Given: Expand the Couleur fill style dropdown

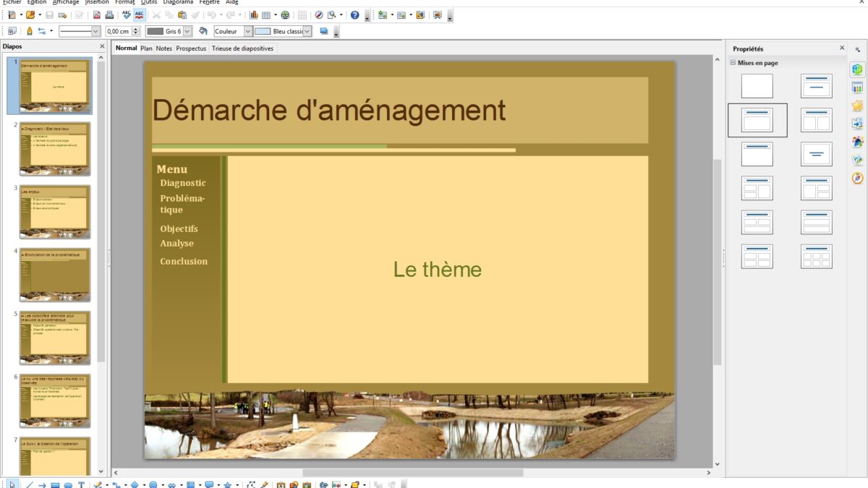Looking at the screenshot, I should (x=248, y=31).
